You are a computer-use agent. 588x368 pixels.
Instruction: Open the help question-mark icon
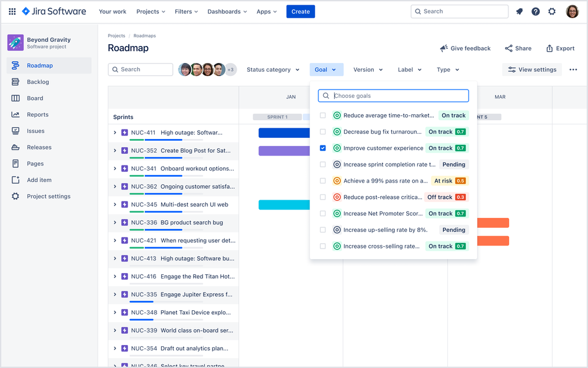(536, 11)
